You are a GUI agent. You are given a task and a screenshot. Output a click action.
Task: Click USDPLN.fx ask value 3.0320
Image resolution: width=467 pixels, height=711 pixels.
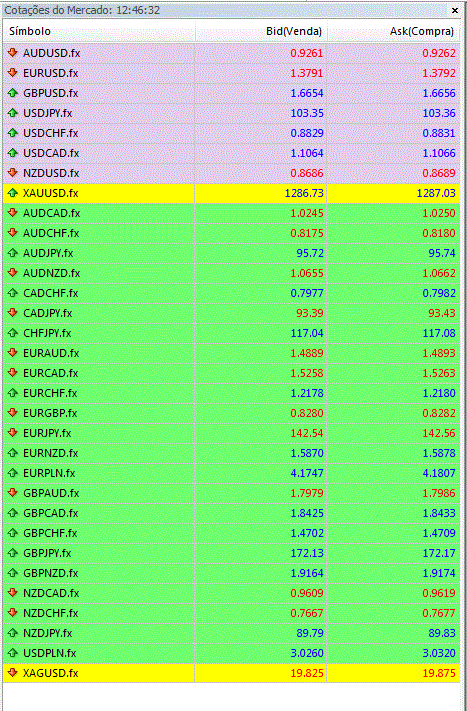(x=439, y=653)
